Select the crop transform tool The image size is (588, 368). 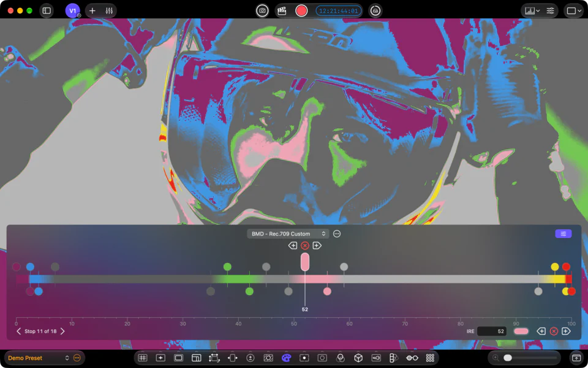coord(214,358)
